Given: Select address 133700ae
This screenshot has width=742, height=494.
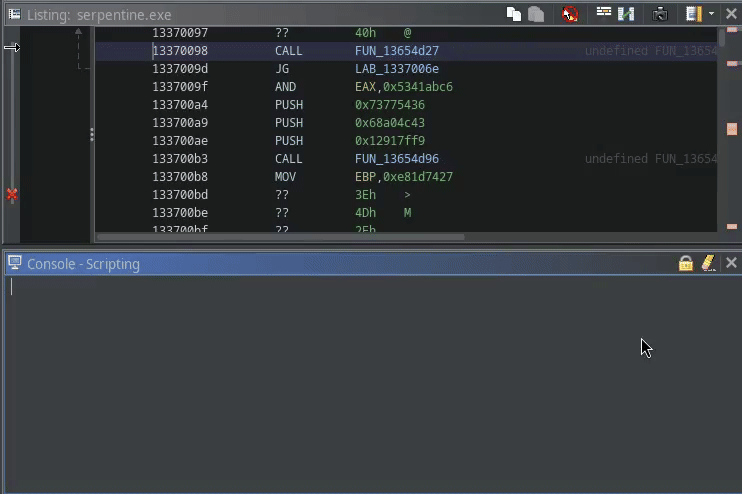Looking at the screenshot, I should (180, 141).
